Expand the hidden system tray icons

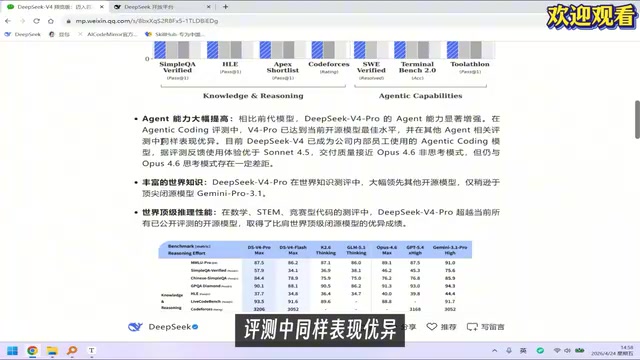pyautogui.click(x=495, y=351)
